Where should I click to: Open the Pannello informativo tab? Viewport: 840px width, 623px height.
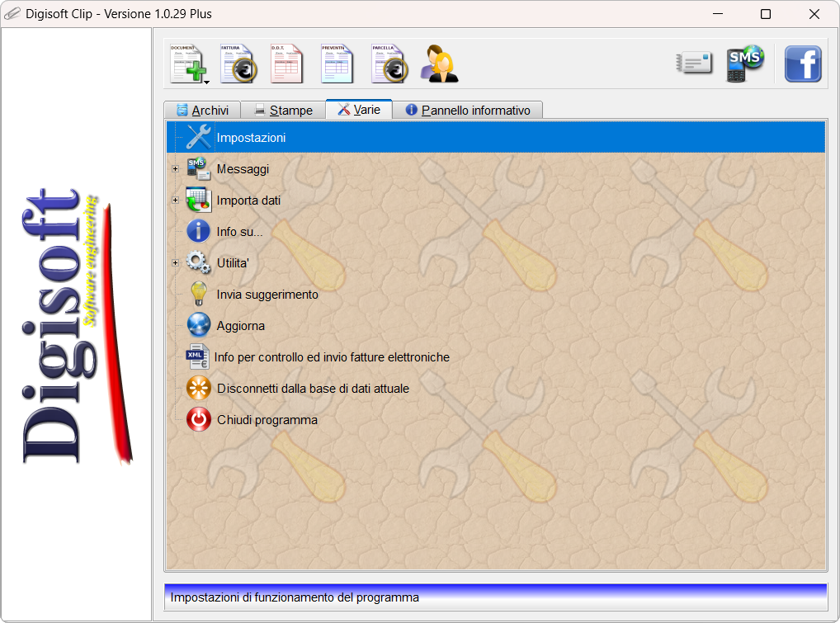(468, 111)
